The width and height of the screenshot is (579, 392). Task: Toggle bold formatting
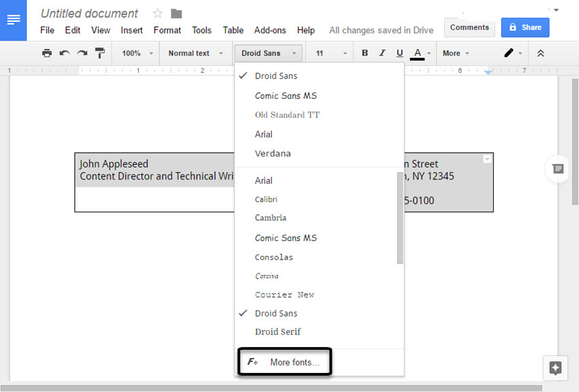click(x=364, y=53)
